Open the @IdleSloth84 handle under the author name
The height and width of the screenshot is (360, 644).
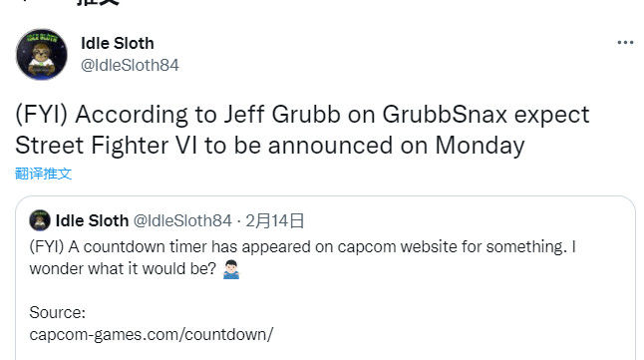click(x=130, y=66)
